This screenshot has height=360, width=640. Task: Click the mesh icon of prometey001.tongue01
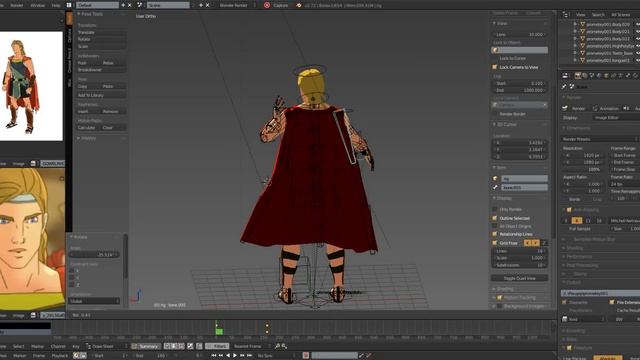(582, 60)
